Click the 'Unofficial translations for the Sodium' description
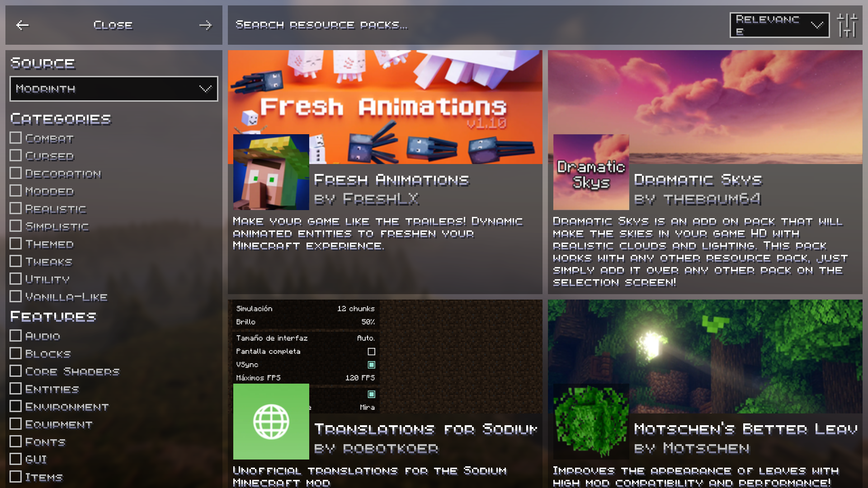Image resolution: width=868 pixels, height=488 pixels. pyautogui.click(x=370, y=477)
